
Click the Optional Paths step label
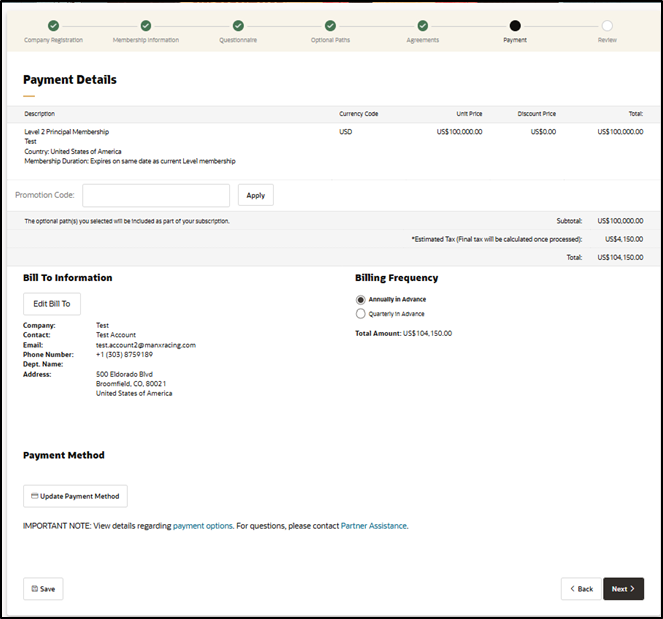point(330,40)
